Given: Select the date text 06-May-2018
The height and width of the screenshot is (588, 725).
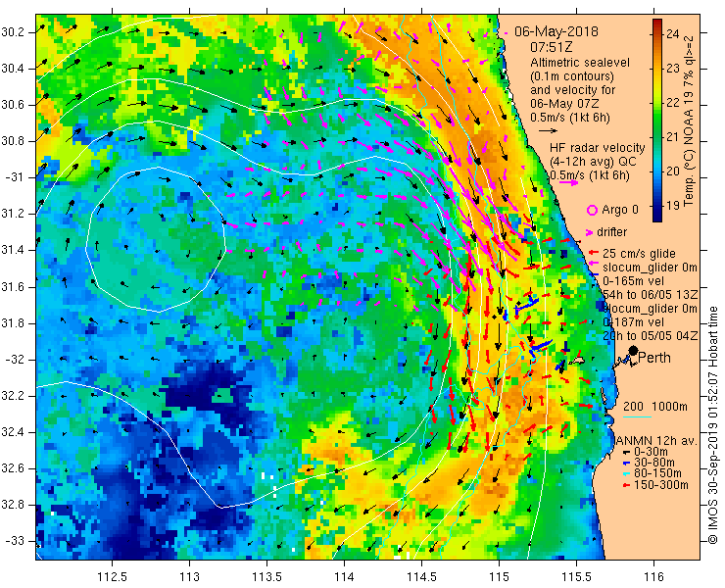Looking at the screenshot, I should click(556, 31).
